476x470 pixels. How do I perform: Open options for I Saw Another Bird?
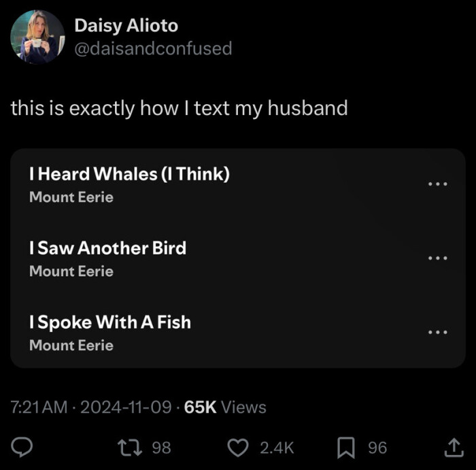pos(438,258)
